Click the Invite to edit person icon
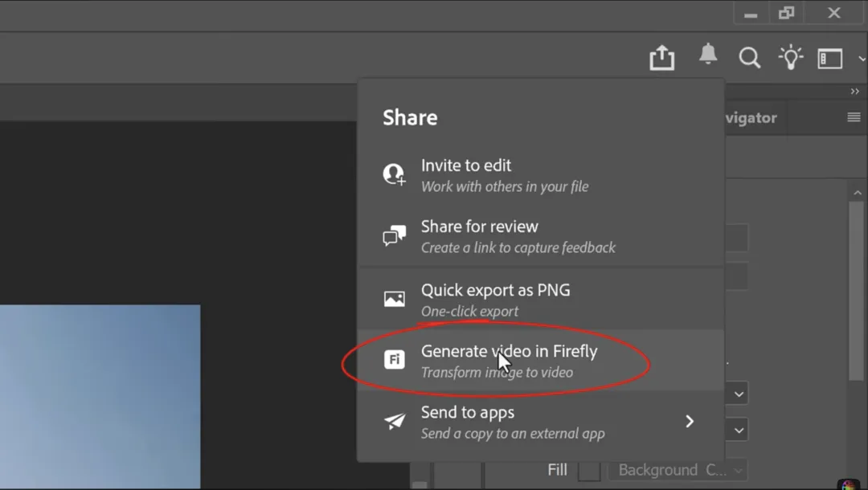The image size is (868, 490). tap(394, 174)
